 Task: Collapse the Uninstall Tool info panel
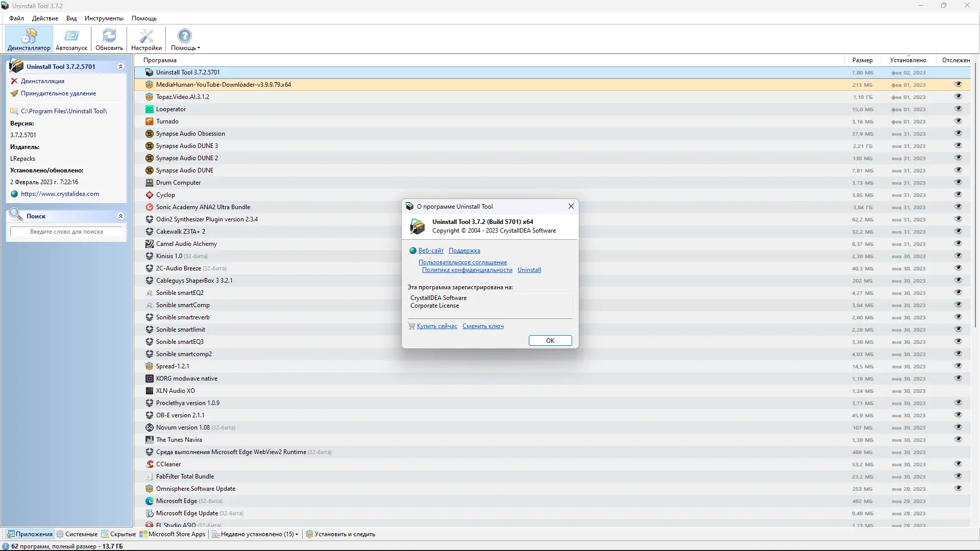click(x=121, y=66)
